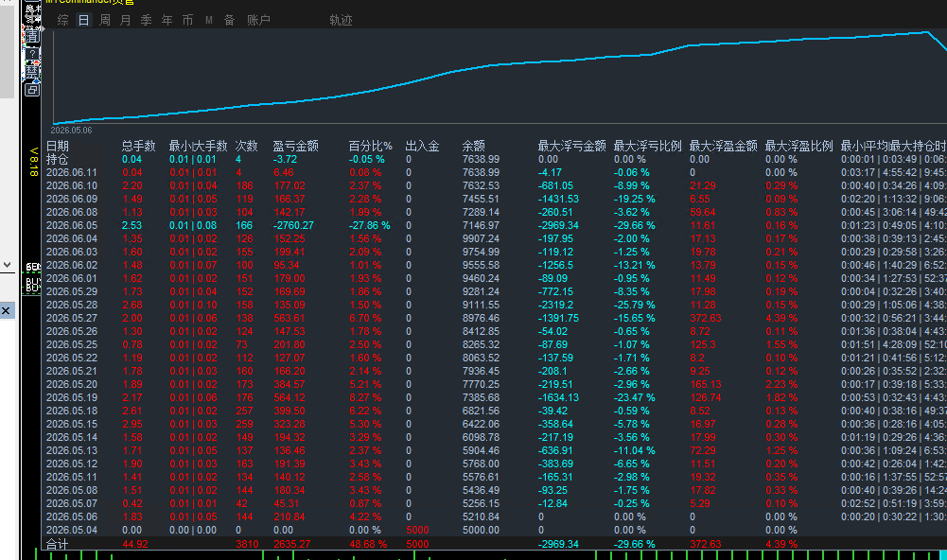Image resolution: width=947 pixels, height=560 pixels.
Task: Switch to the 综 summary tab
Action: [62, 20]
